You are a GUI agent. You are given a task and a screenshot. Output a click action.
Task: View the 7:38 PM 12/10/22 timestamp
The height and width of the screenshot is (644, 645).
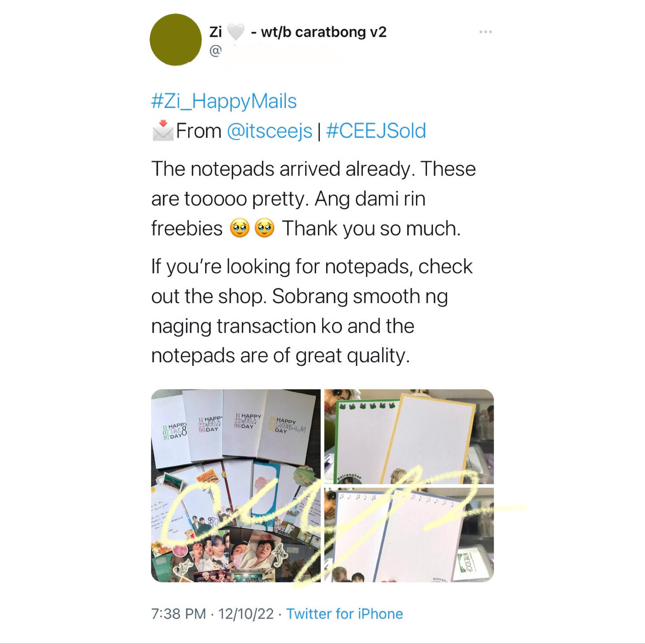click(212, 614)
